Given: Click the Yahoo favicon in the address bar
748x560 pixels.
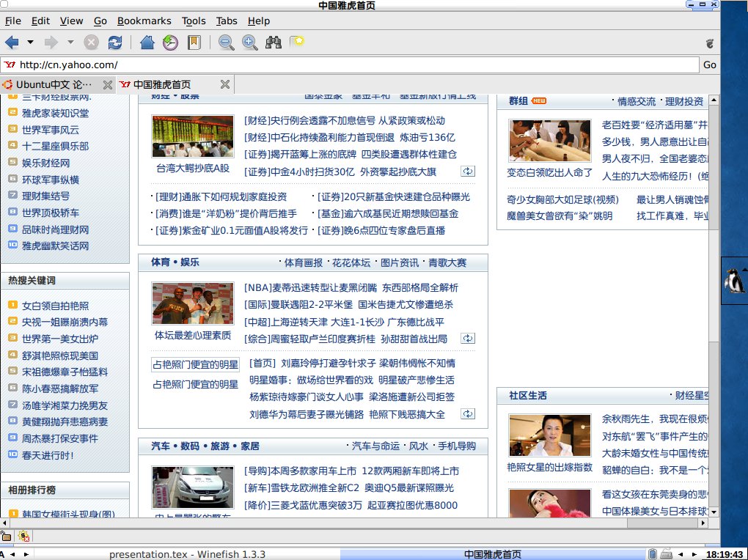Looking at the screenshot, I should (10, 65).
